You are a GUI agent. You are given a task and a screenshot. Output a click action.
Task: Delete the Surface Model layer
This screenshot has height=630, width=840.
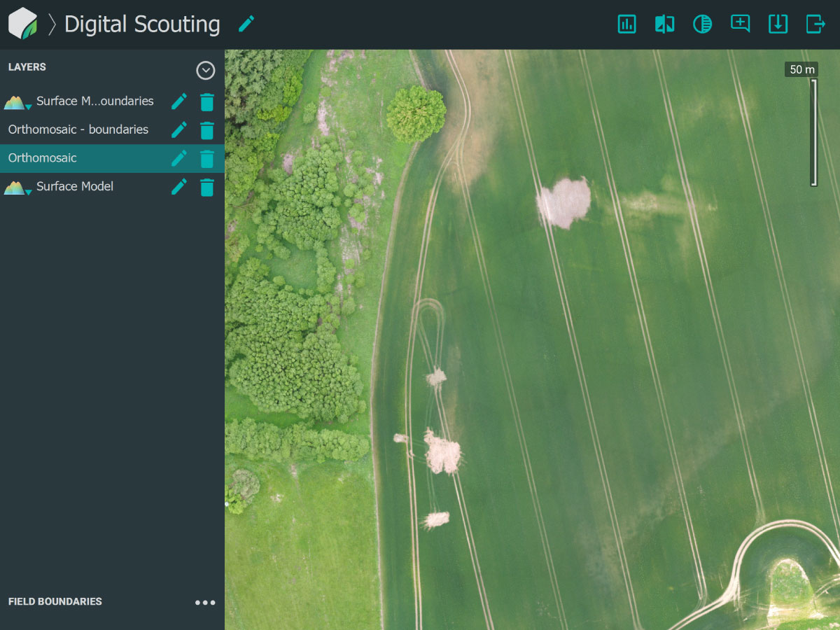point(206,186)
